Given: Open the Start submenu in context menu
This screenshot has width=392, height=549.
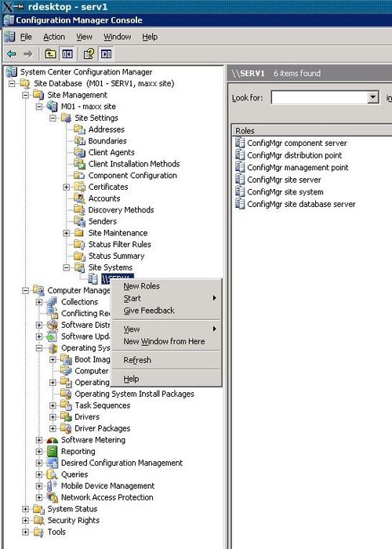Looking at the screenshot, I should (x=166, y=298).
